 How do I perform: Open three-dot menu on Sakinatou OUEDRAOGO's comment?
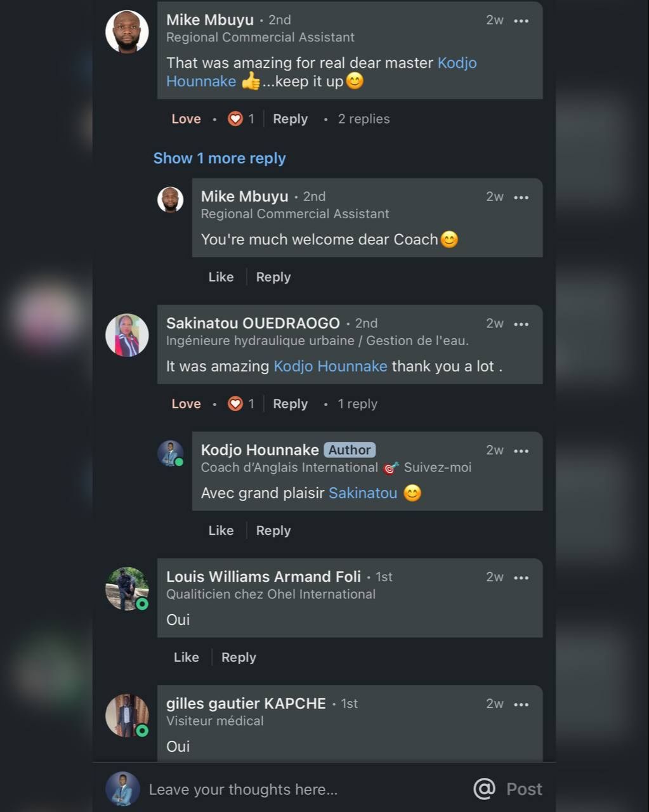(521, 324)
